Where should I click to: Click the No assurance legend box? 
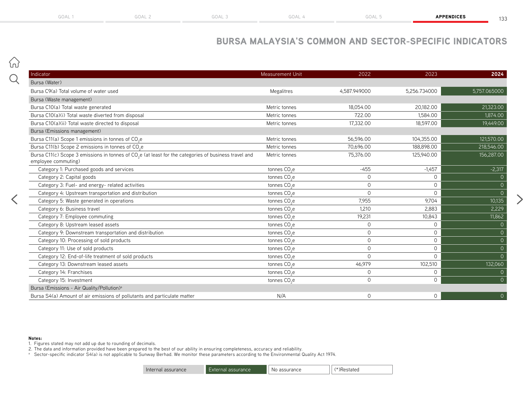(299, 369)
